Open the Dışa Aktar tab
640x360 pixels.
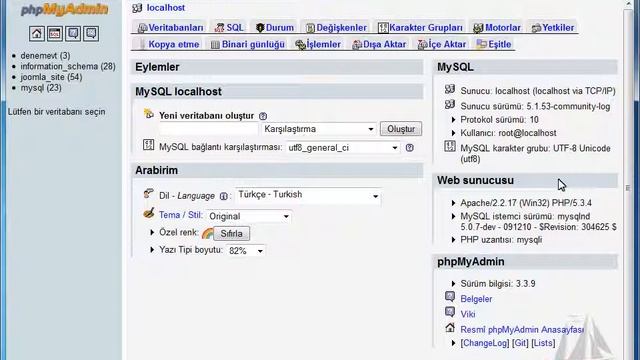click(x=379, y=44)
